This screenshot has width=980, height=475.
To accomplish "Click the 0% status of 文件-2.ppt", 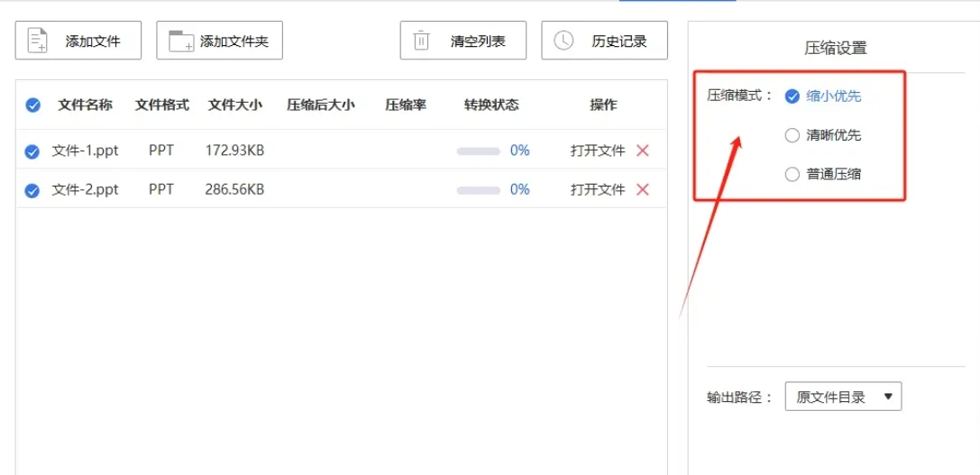I will [x=520, y=189].
